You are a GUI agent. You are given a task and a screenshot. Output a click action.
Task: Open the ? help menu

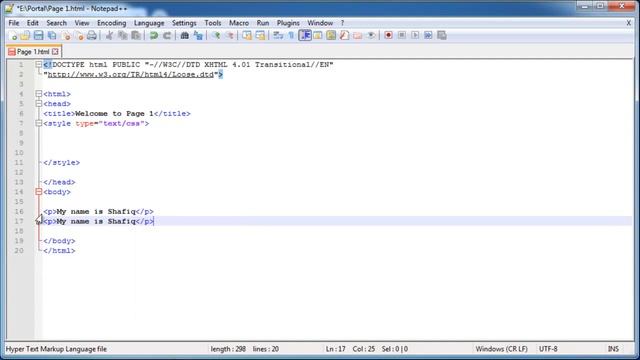(342, 23)
